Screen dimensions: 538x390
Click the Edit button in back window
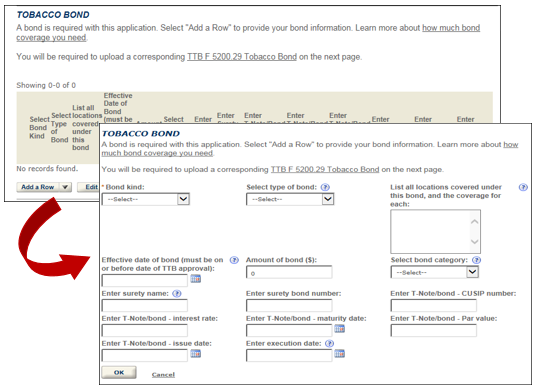click(89, 187)
